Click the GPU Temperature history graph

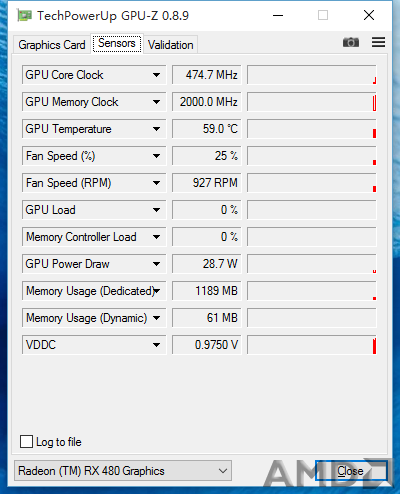click(x=312, y=129)
